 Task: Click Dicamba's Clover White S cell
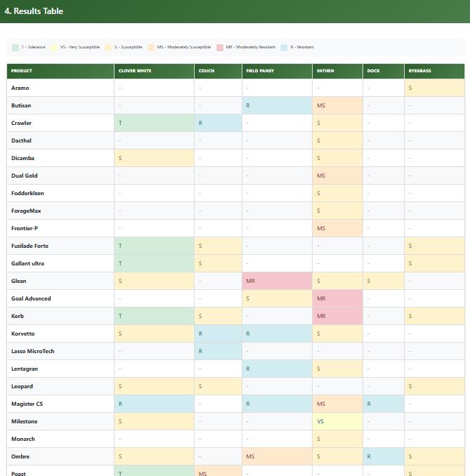tap(154, 158)
